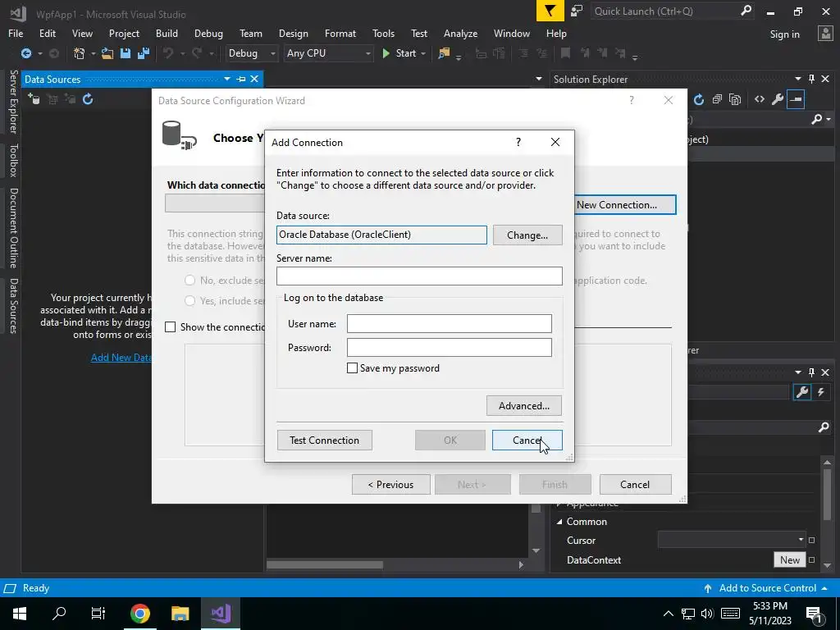Screen dimensions: 840x630
Task: Check the Save my password checkbox
Action: pyautogui.click(x=352, y=368)
